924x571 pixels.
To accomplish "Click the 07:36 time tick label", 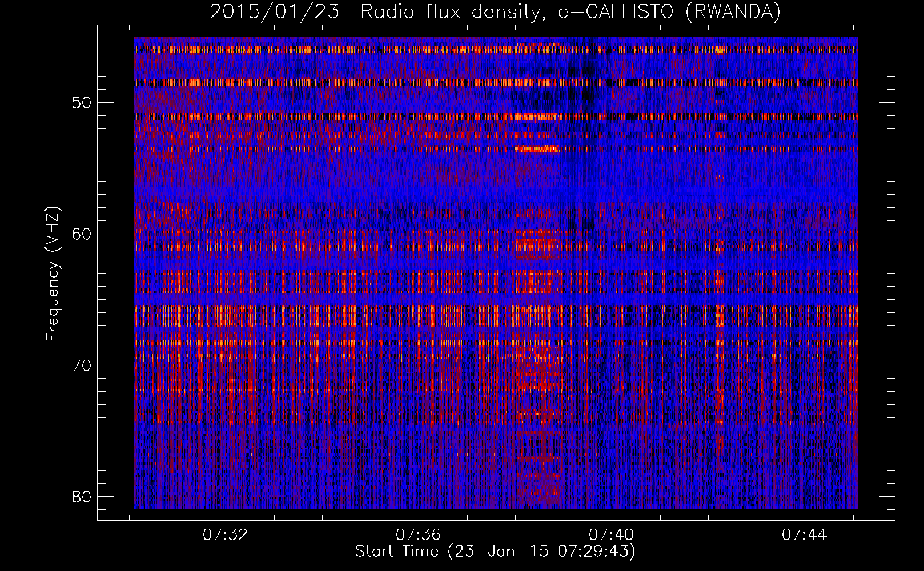I will pyautogui.click(x=419, y=535).
